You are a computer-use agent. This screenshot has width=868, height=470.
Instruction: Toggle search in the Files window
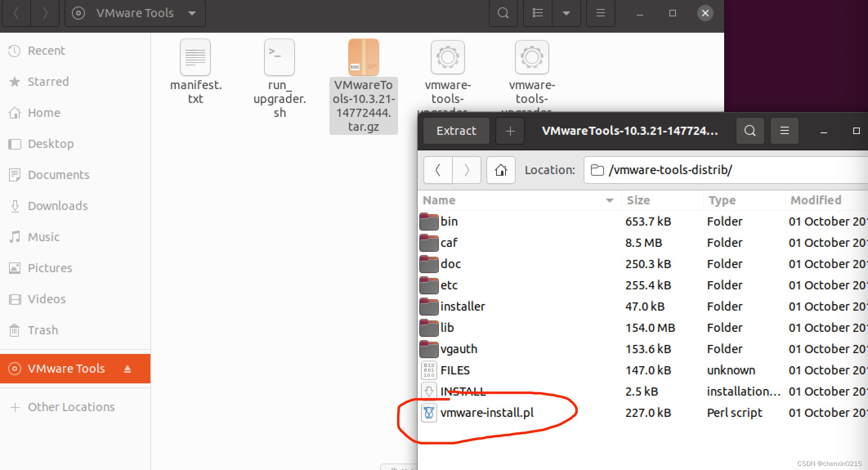tap(503, 13)
